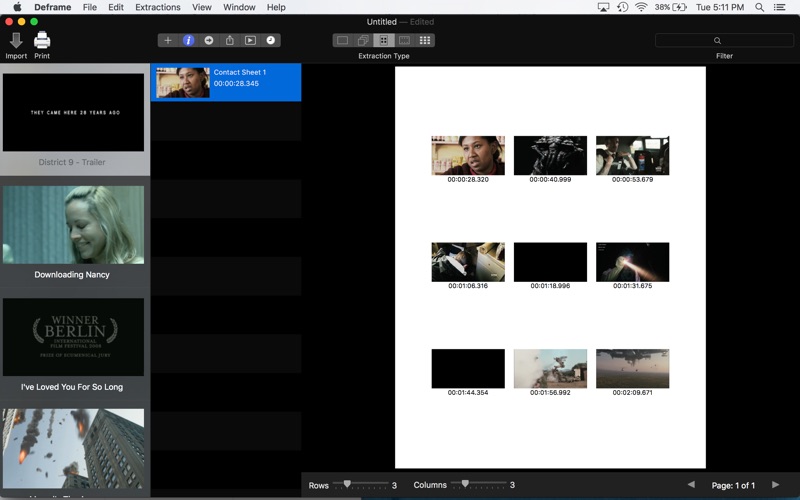Click the clock icon in the toolbar

click(270, 41)
